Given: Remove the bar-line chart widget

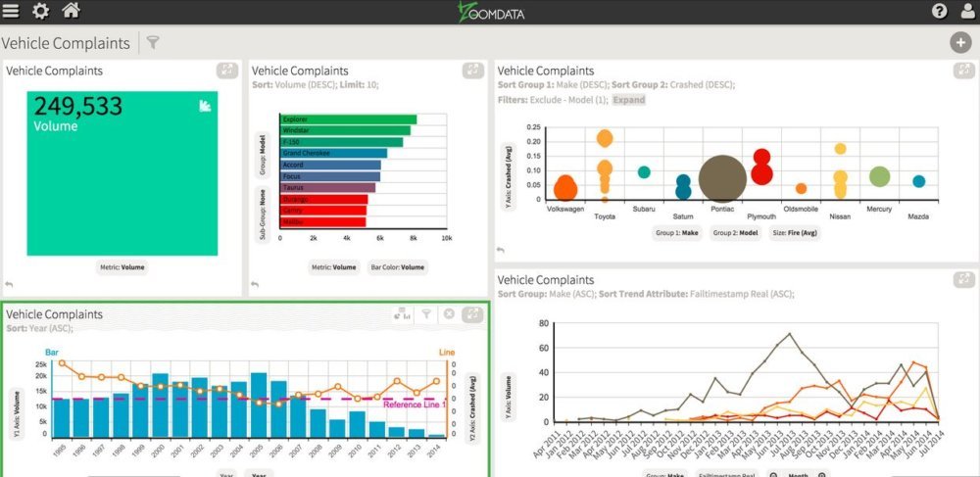Looking at the screenshot, I should [x=449, y=314].
